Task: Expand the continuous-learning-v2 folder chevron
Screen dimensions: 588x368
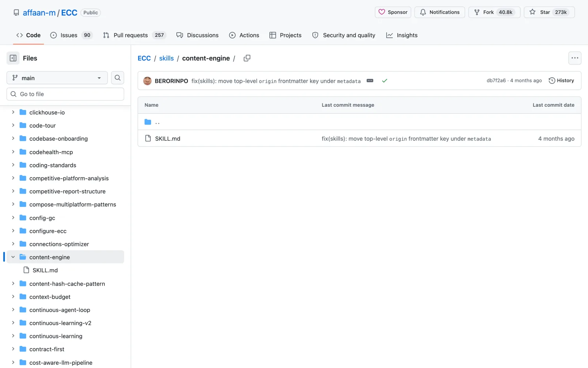Action: 13,323
